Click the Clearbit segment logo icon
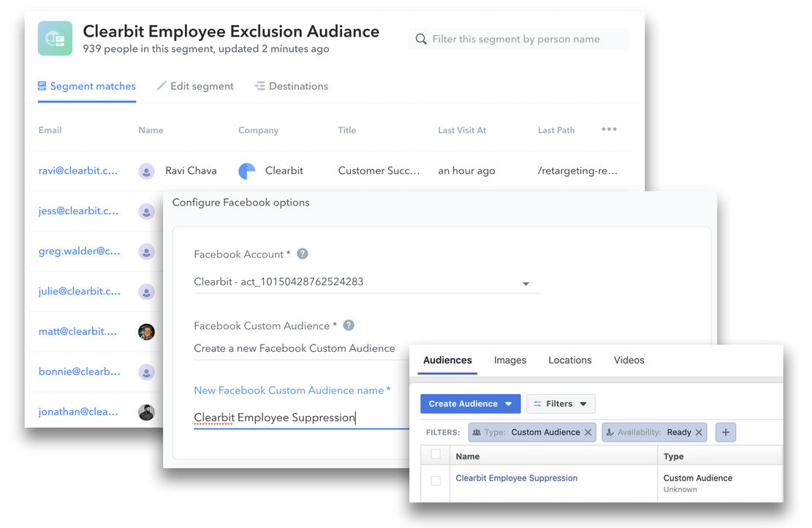Viewport: 812px width, 528px height. click(55, 38)
